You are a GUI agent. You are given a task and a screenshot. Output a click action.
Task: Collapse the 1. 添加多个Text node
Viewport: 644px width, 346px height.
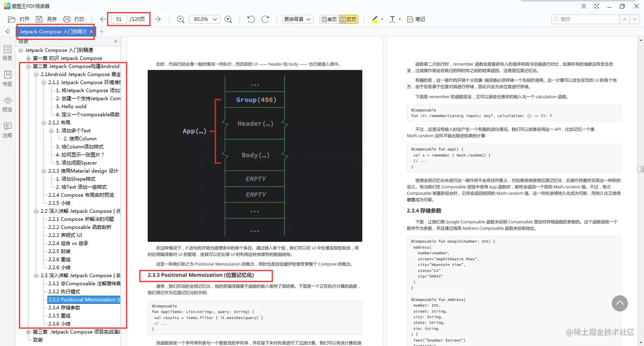(52, 131)
